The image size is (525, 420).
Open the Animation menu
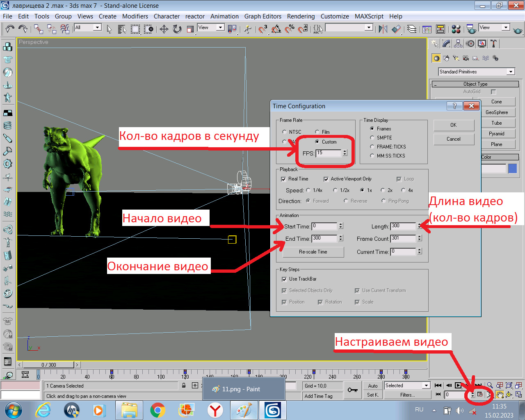(x=224, y=16)
